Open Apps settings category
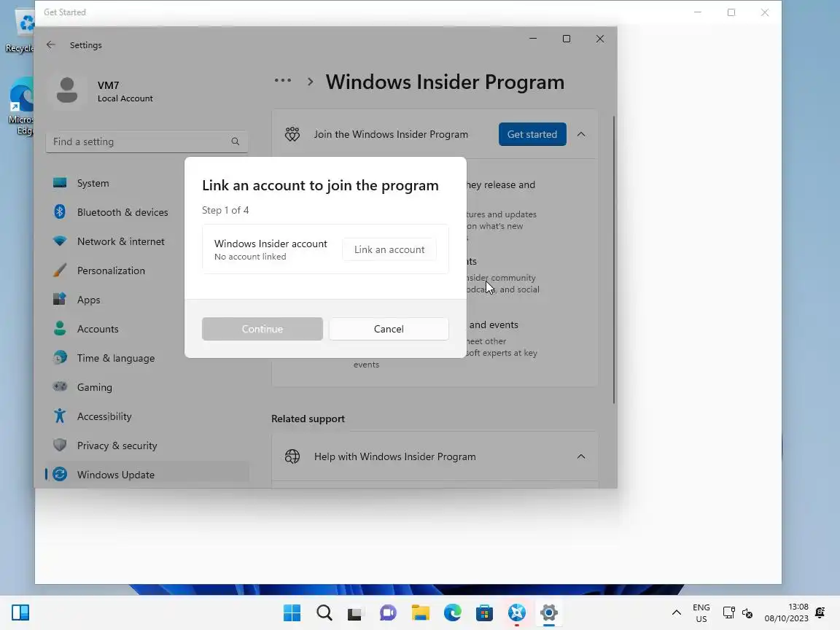 pos(147,300)
